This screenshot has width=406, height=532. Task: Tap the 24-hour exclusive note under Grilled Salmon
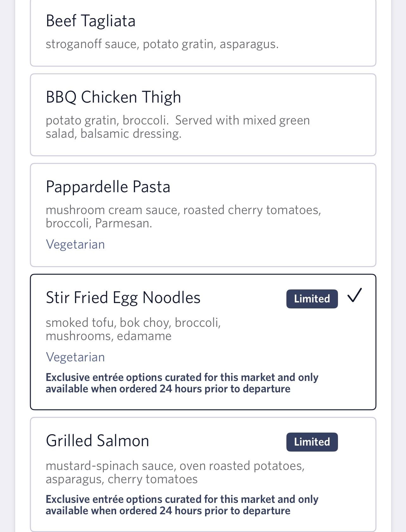(182, 505)
